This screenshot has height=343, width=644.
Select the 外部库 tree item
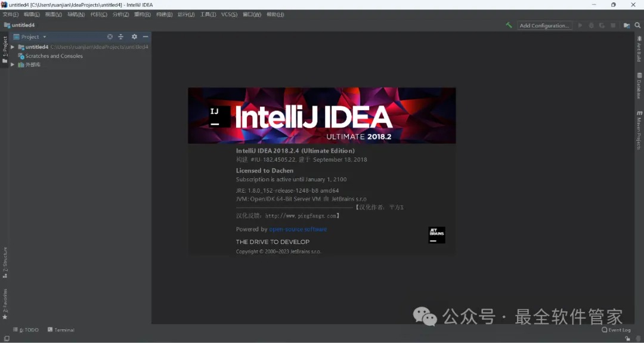pyautogui.click(x=29, y=64)
